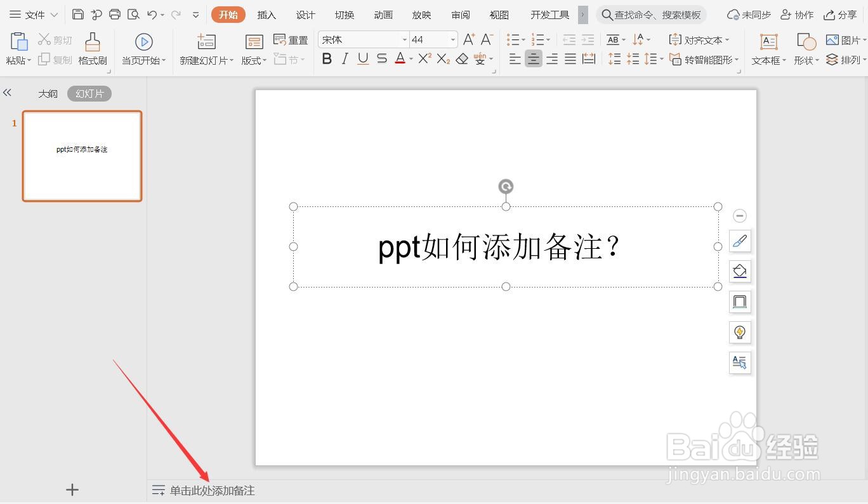868x504 pixels.
Task: Click the Shapes (形状) icon
Action: (806, 42)
